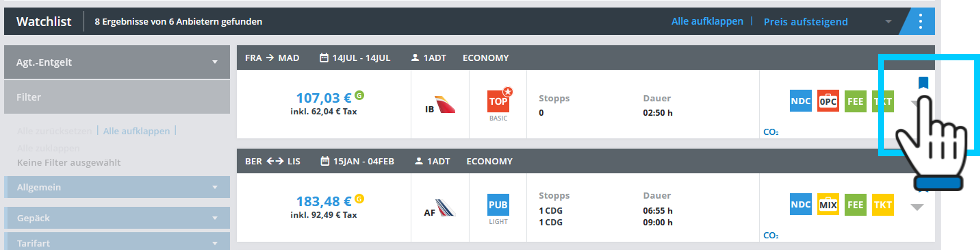Image resolution: width=980 pixels, height=250 pixels.
Task: Click the blue bookmark icon on FRA-MAD offer
Action: [923, 83]
